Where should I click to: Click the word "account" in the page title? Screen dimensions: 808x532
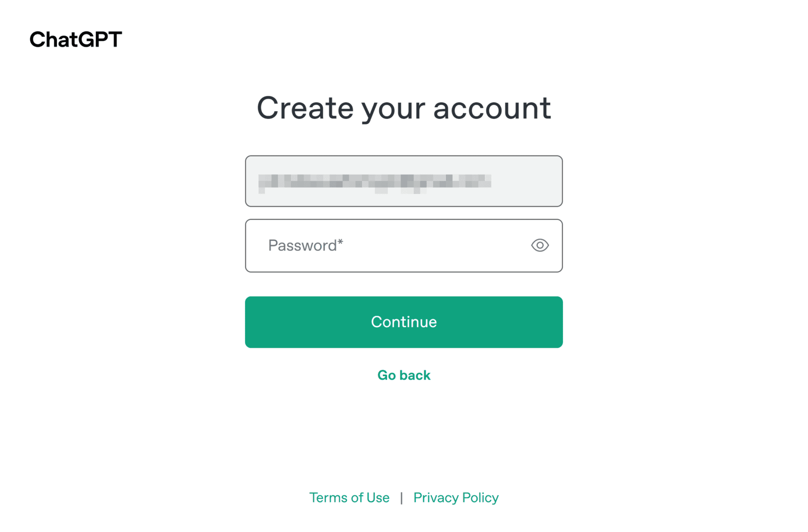[x=492, y=108]
